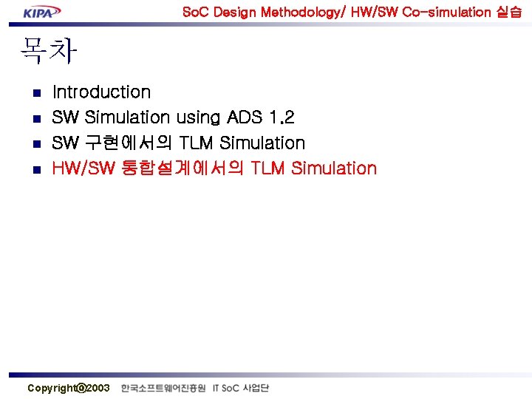Select 'SW Simulation using ADS 1.2' line

173,117
